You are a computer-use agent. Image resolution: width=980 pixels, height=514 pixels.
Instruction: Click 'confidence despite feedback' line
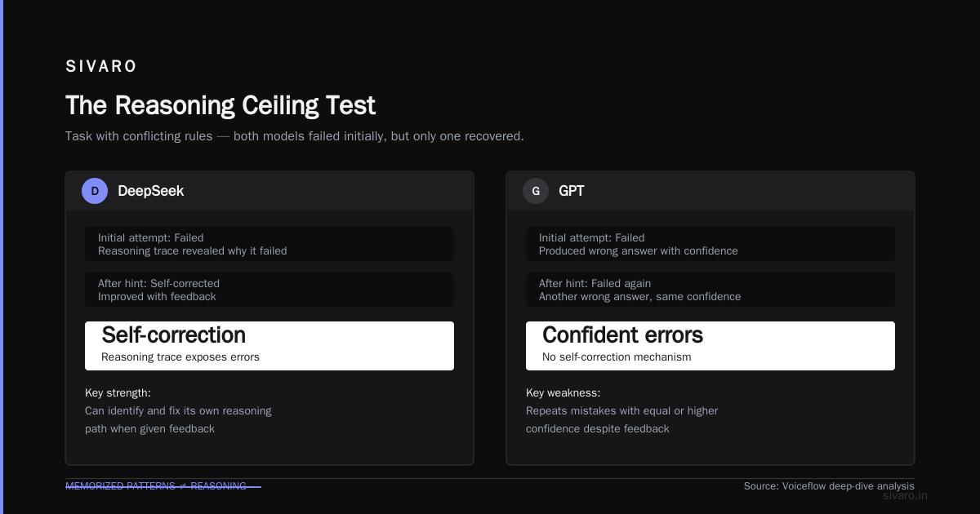tap(598, 429)
